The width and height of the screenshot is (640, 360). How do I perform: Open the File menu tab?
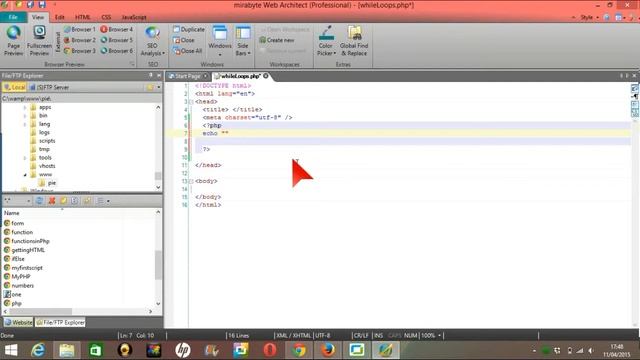tap(13, 17)
